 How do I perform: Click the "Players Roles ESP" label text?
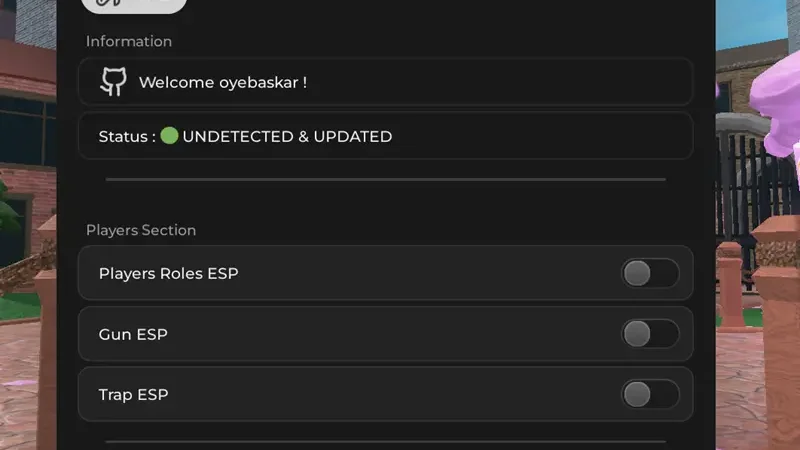tap(168, 273)
